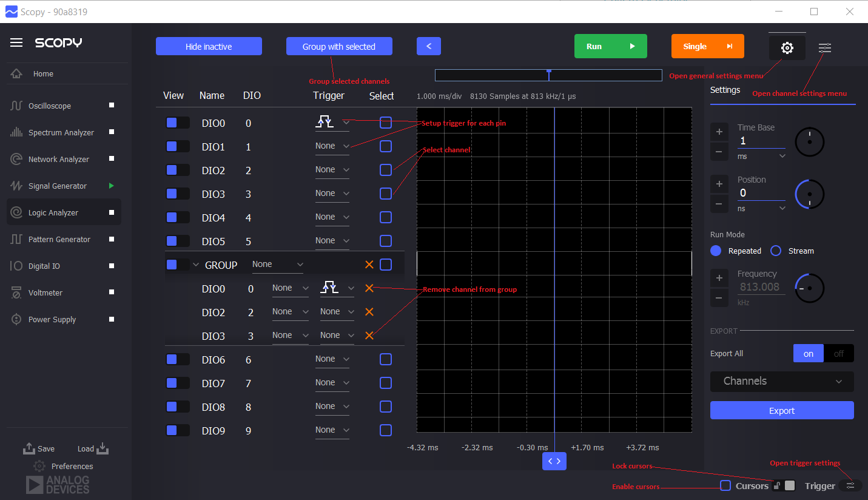The height and width of the screenshot is (500, 868).
Task: Toggle the View switch for GROUP
Action: (x=177, y=265)
